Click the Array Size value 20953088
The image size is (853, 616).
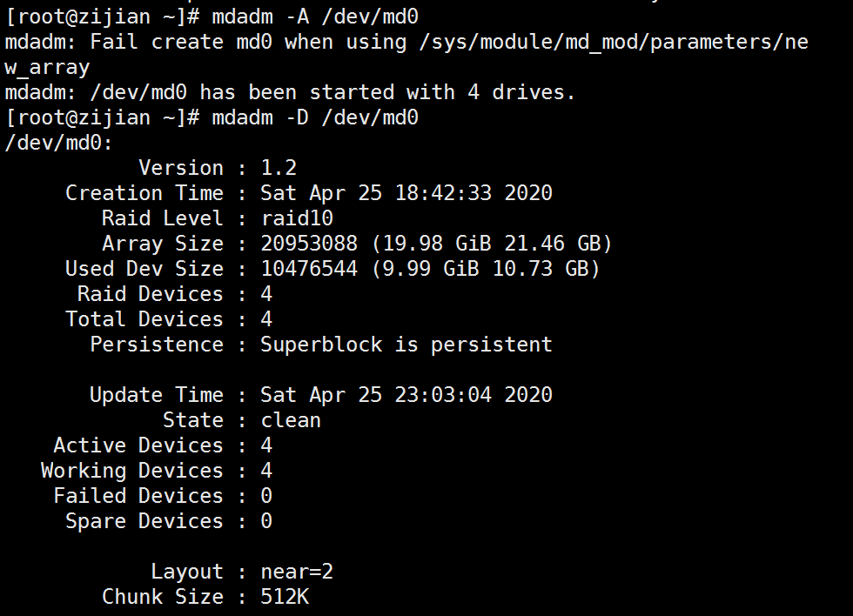coord(309,244)
